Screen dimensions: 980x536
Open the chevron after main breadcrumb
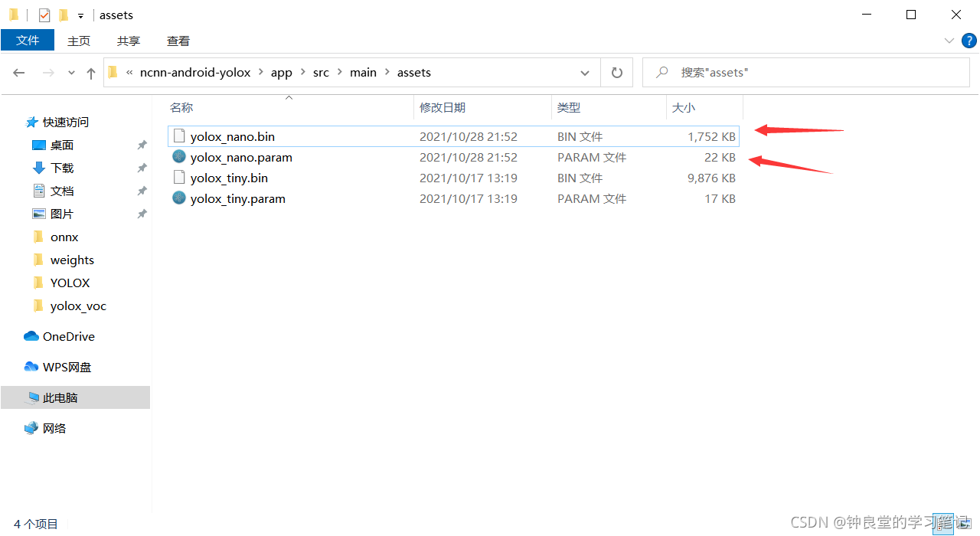(387, 73)
